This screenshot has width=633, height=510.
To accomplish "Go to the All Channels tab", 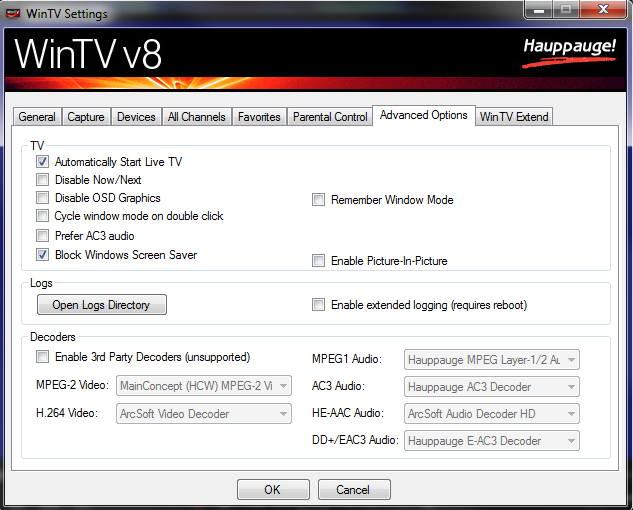I will tap(197, 117).
